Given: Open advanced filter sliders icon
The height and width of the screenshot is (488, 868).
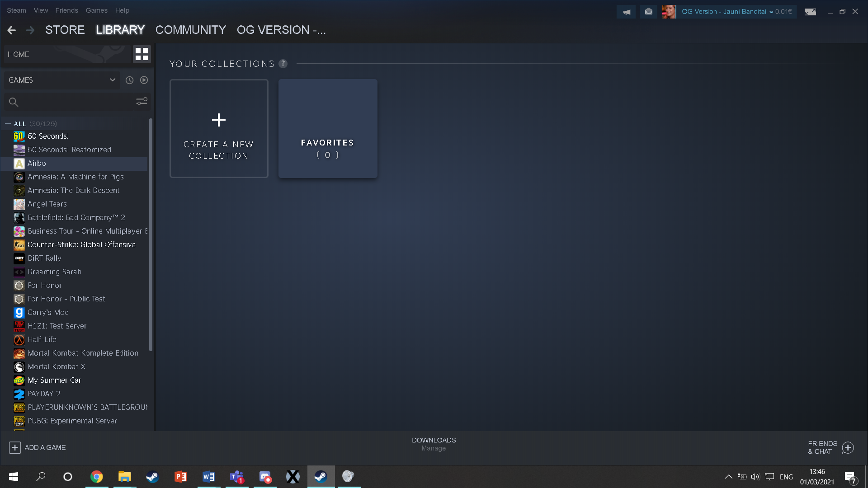Looking at the screenshot, I should tap(142, 101).
